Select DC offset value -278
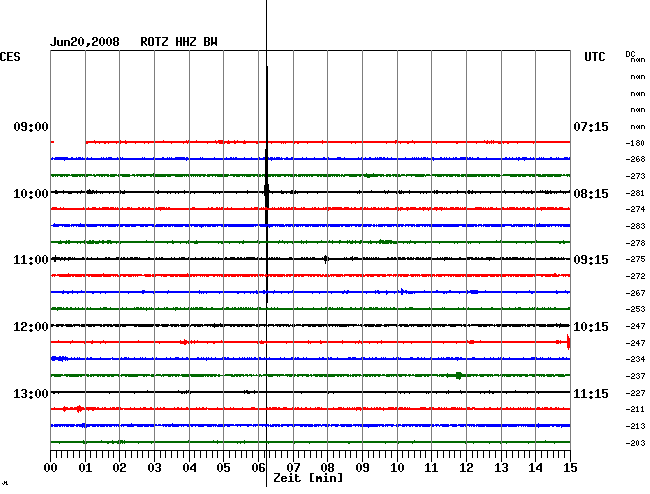 tap(635, 243)
